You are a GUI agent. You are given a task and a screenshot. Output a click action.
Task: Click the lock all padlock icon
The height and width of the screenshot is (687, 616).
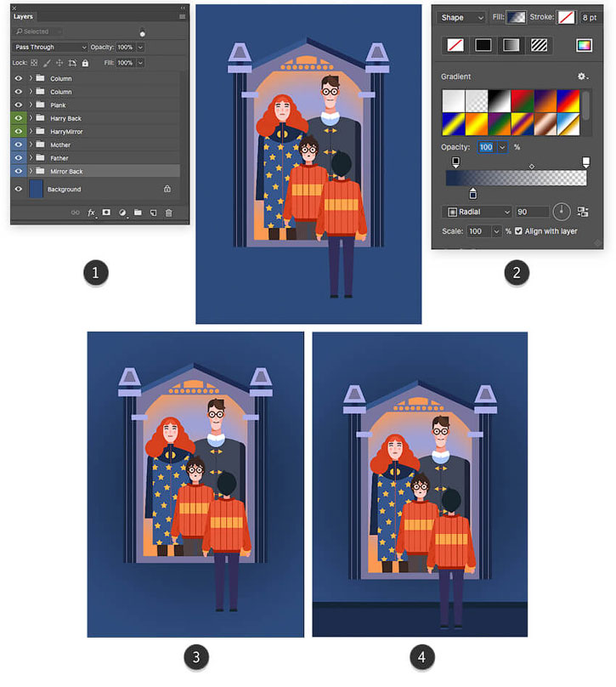tap(85, 63)
